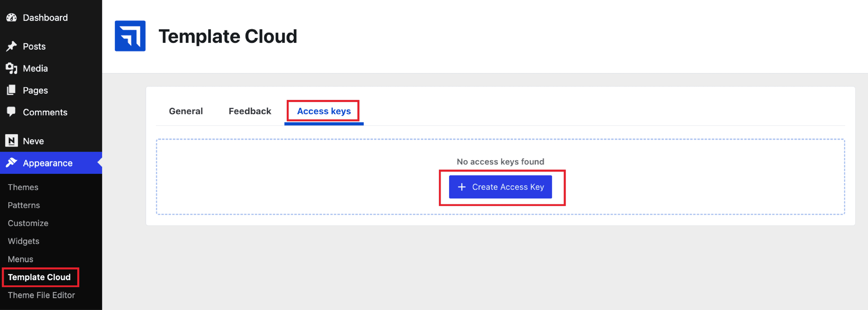The height and width of the screenshot is (310, 868).
Task: Switch to the General tab
Action: point(186,111)
